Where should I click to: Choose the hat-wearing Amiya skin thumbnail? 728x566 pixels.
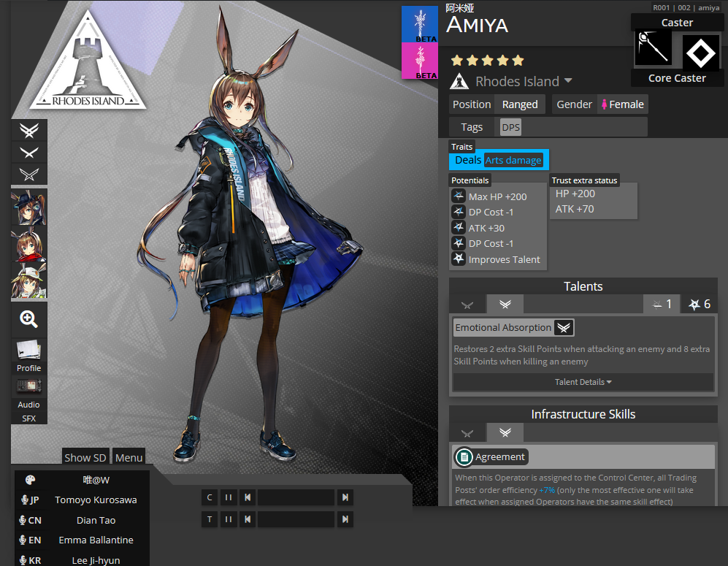pos(28,207)
